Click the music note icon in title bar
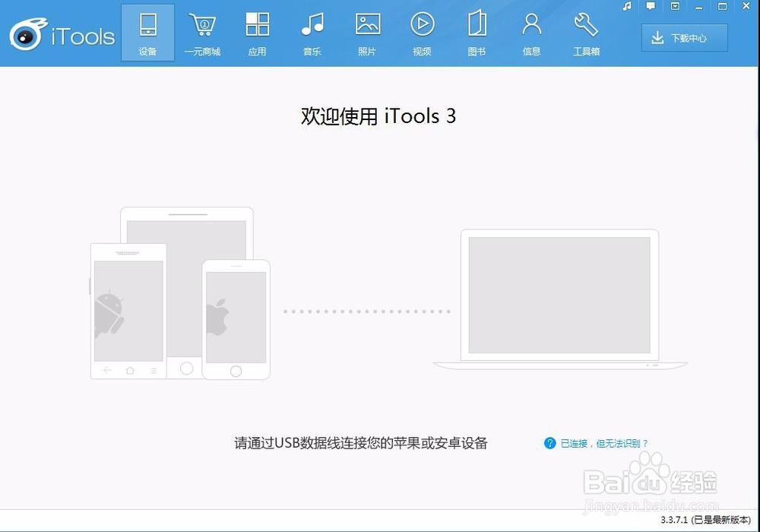760x532 pixels. click(x=627, y=6)
